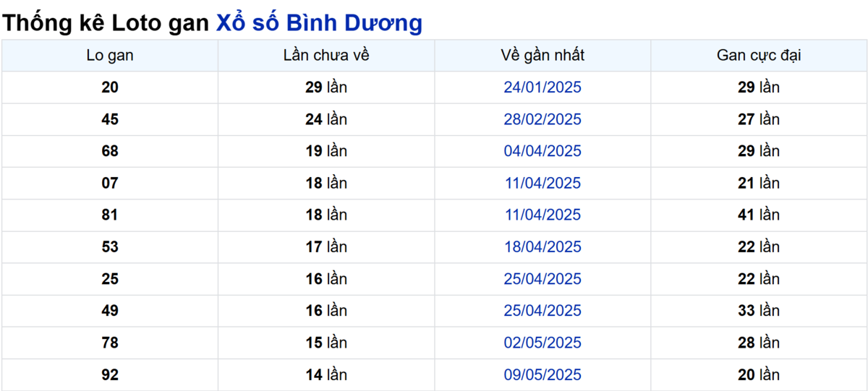The height and width of the screenshot is (391, 868).
Task: Select the 25/04/2025 date in row 49
Action: [542, 310]
